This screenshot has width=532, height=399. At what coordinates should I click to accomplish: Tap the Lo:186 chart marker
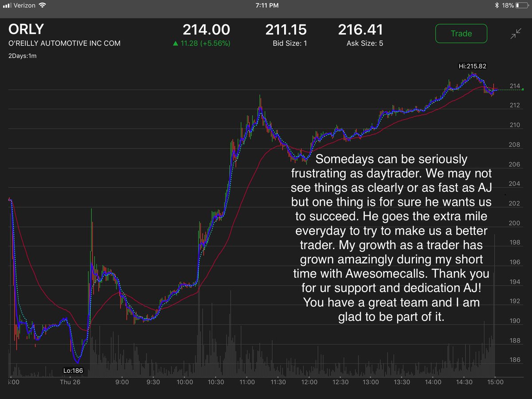point(74,371)
